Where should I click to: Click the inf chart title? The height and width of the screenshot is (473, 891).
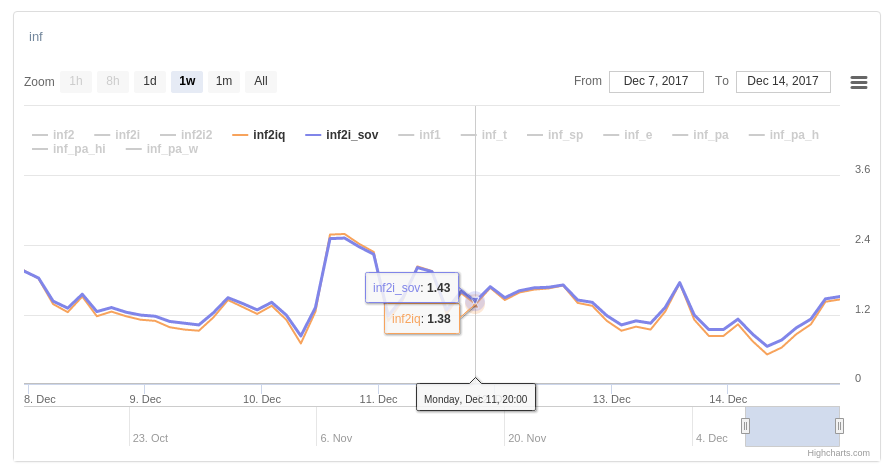(36, 37)
